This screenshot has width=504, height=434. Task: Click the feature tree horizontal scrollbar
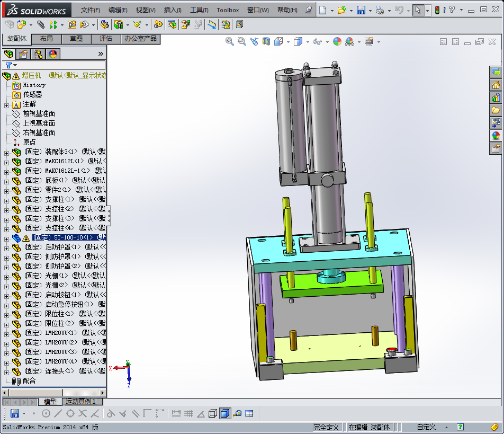tap(54, 393)
